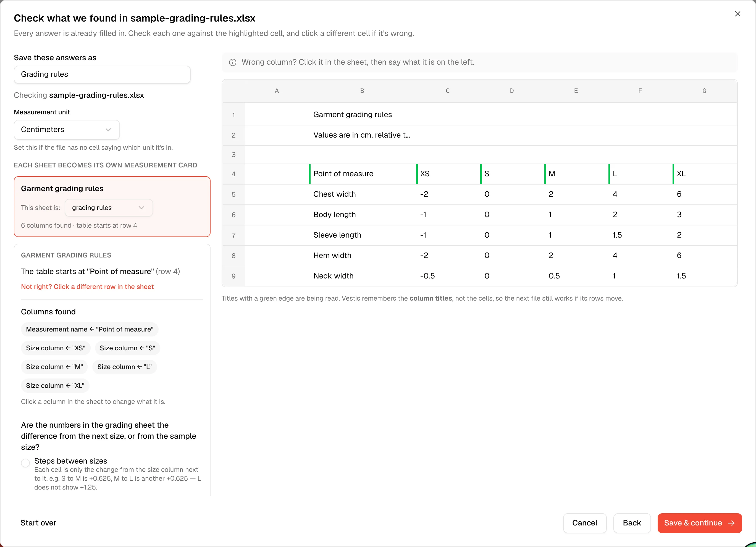Open the Measurement unit Centimeters dropdown
The width and height of the screenshot is (756, 547).
pyautogui.click(x=67, y=130)
